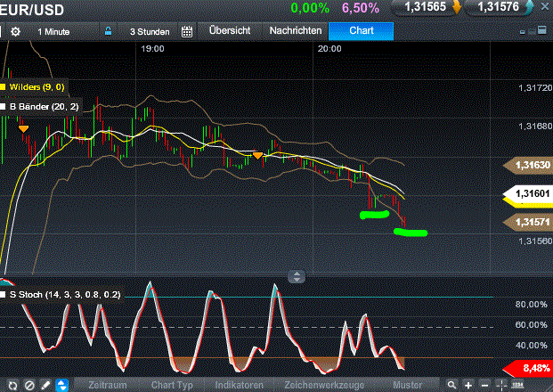553x392 pixels.
Task: Open the Indikatoren menu
Action: click(240, 385)
